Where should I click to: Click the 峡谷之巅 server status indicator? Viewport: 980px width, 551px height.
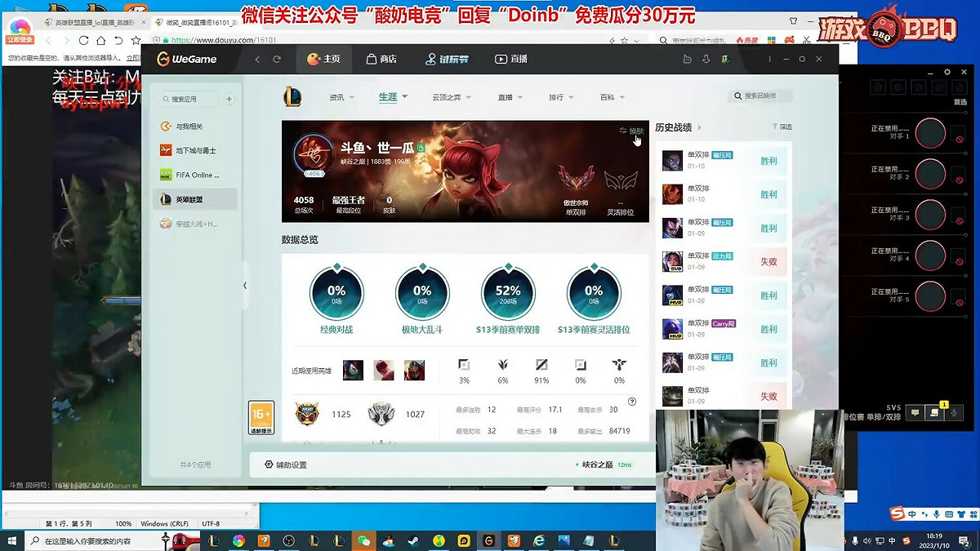(x=603, y=464)
